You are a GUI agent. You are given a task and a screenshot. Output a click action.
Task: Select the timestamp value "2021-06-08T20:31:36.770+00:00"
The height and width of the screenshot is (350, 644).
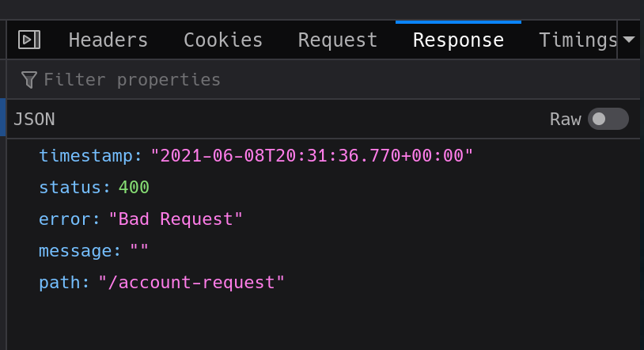click(x=312, y=156)
